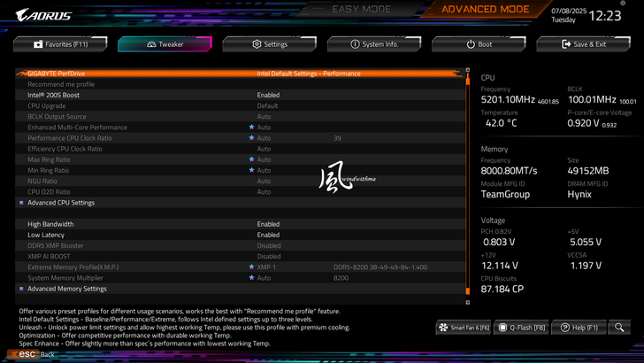Click the Save & Exit arrow icon

[x=566, y=44]
